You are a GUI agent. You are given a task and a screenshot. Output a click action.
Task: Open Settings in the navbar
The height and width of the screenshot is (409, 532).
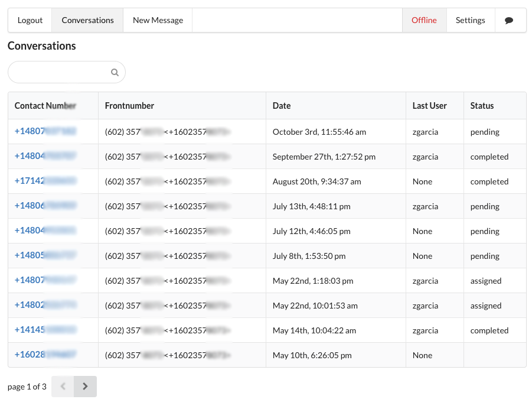coord(470,20)
